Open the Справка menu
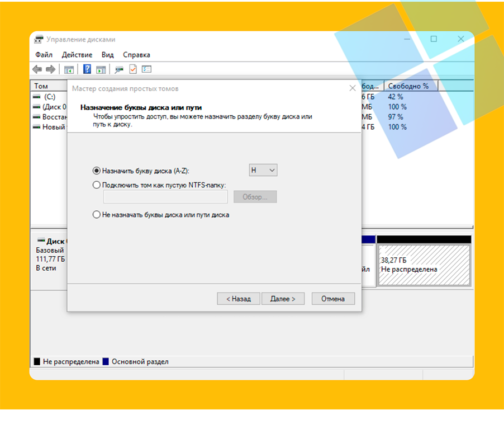This screenshot has width=504, height=443. 136,55
